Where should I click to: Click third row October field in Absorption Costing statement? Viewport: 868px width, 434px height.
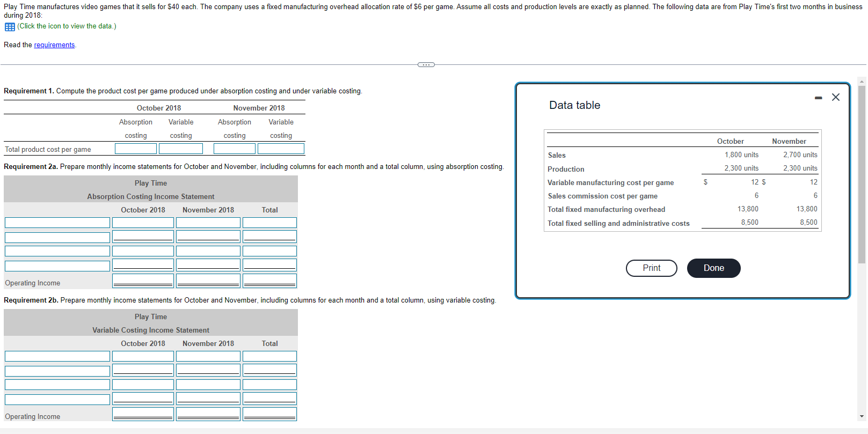coord(143,251)
